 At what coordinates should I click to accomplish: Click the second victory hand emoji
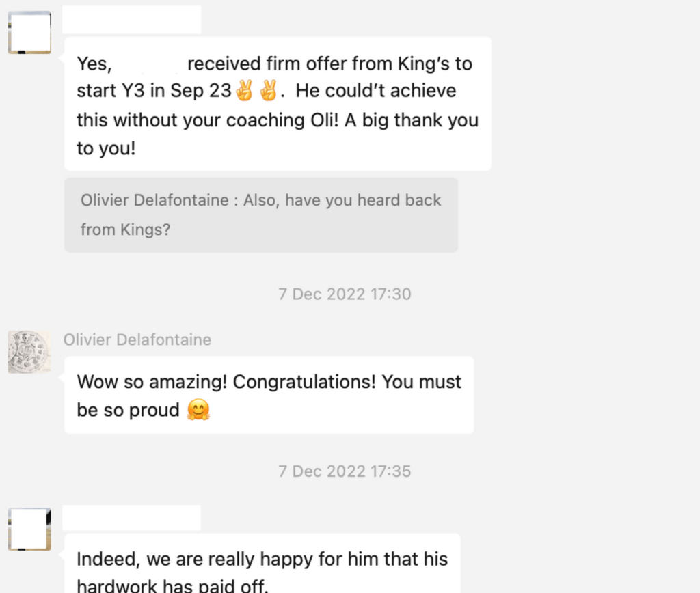tap(267, 92)
